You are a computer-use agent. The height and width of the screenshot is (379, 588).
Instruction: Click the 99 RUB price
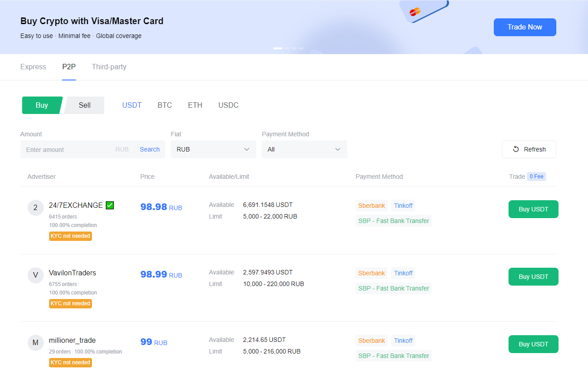pos(154,342)
